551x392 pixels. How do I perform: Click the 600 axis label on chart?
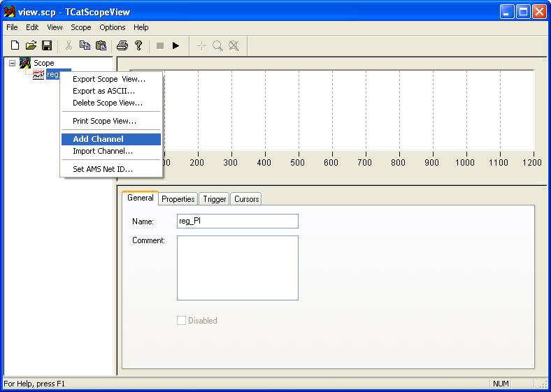click(331, 162)
